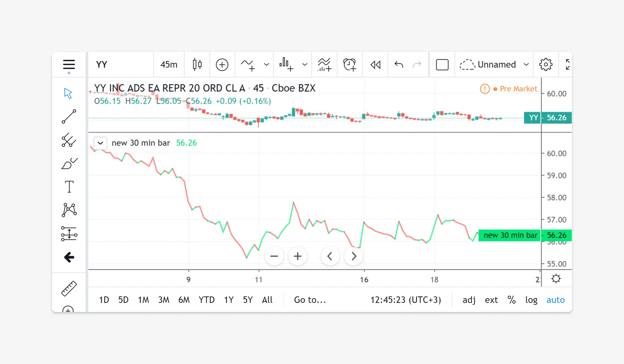Toggle the percent scale option
Image resolution: width=624 pixels, height=364 pixels.
click(512, 300)
